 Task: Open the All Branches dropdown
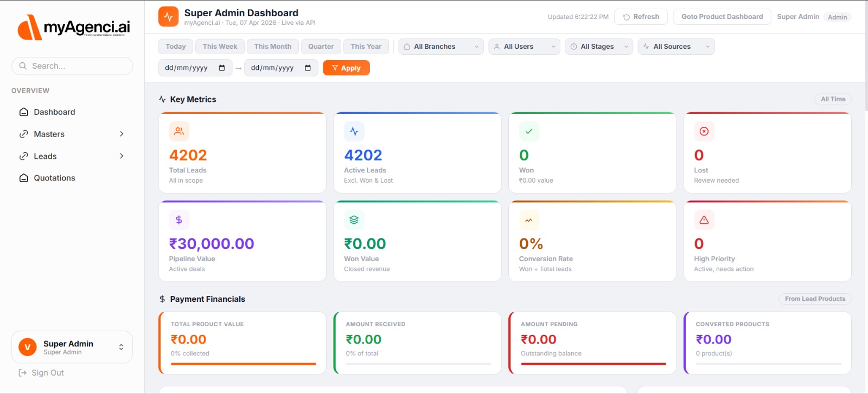pyautogui.click(x=441, y=47)
